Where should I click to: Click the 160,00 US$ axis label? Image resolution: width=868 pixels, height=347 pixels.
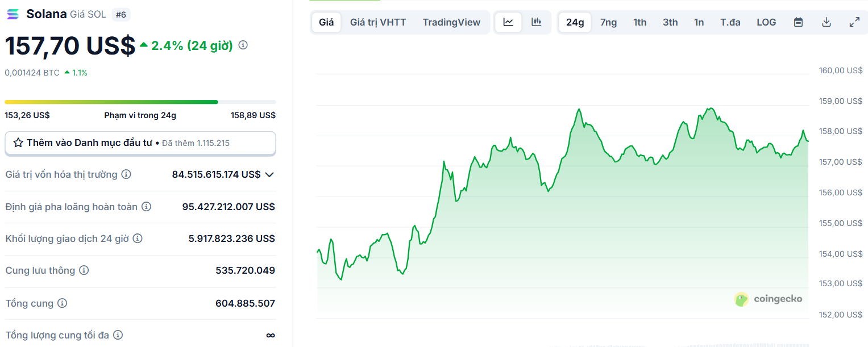click(x=841, y=70)
